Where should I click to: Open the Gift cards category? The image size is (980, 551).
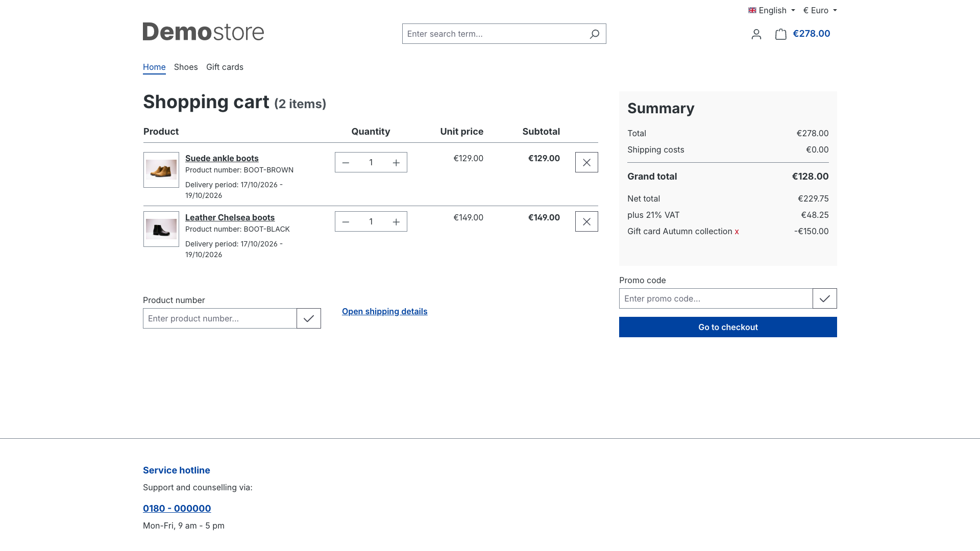pos(225,67)
